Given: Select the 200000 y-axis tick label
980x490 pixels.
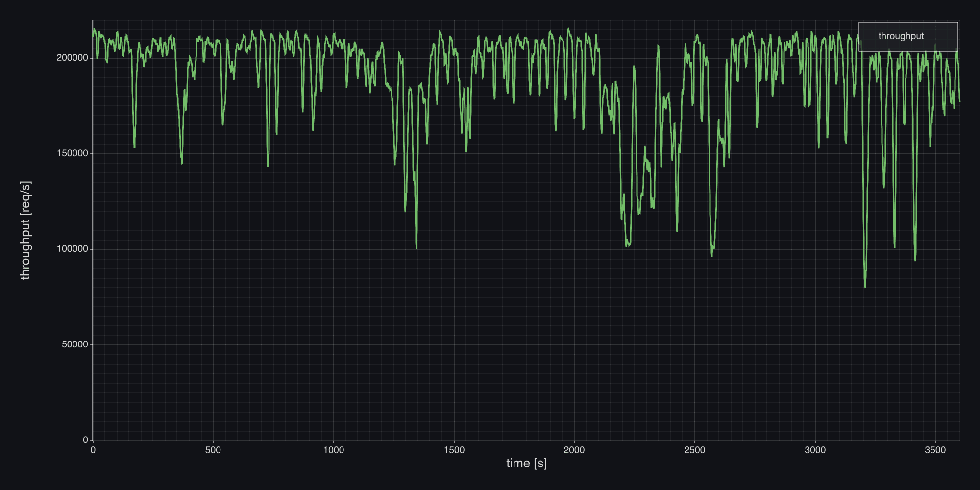Looking at the screenshot, I should (x=72, y=58).
